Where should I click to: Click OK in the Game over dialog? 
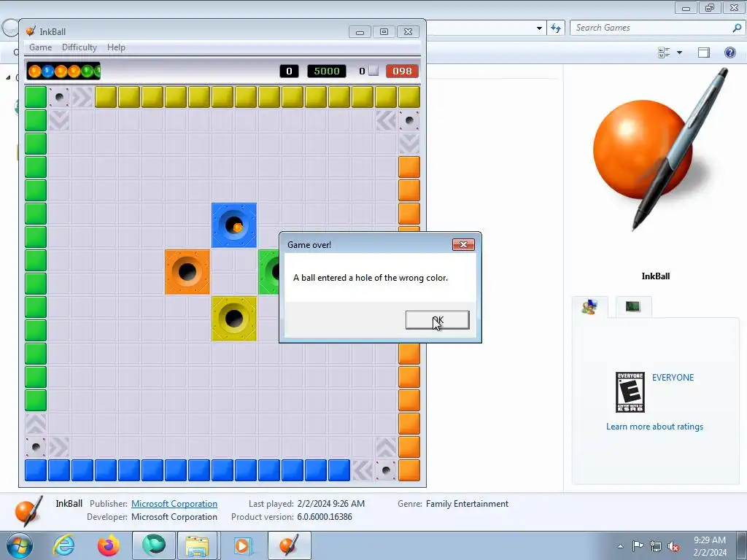click(x=438, y=320)
